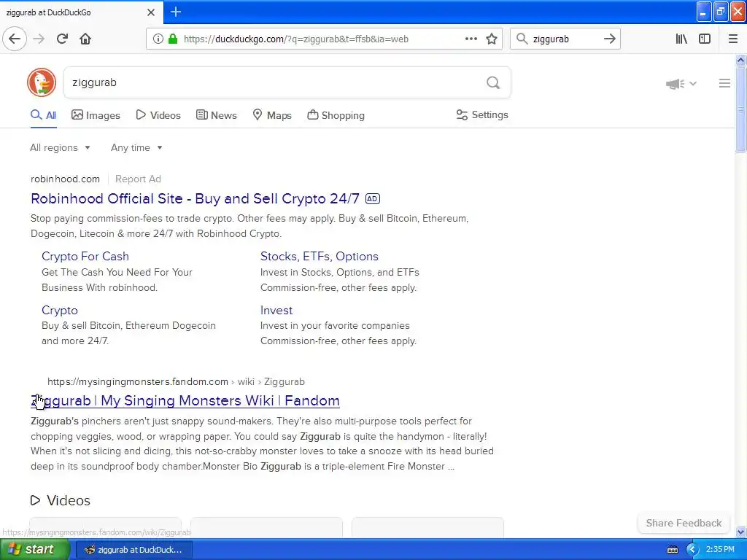Reload the current page
Image resolution: width=747 pixels, height=560 pixels.
click(x=62, y=39)
